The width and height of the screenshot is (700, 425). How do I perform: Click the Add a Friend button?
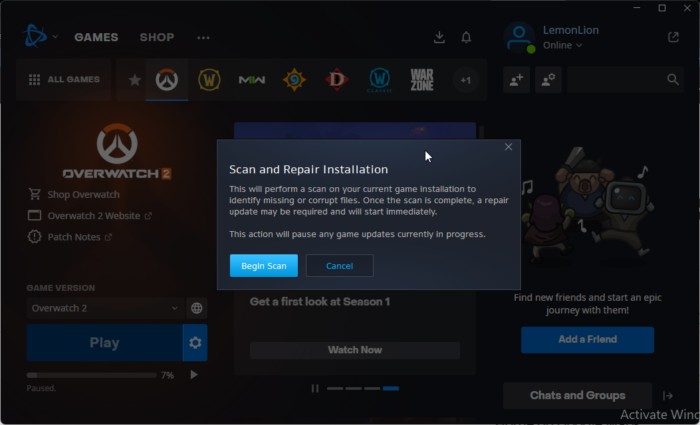tap(588, 340)
